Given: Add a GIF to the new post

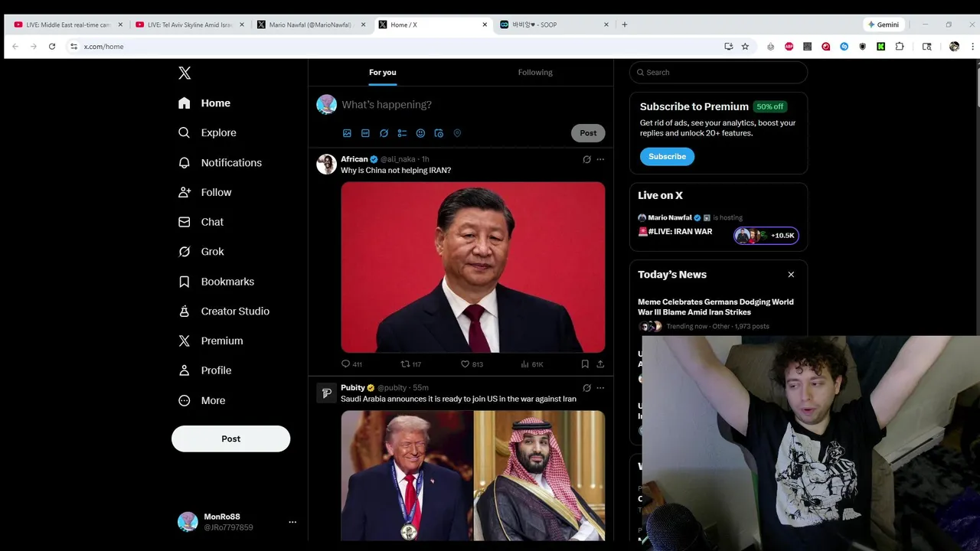Looking at the screenshot, I should point(365,133).
